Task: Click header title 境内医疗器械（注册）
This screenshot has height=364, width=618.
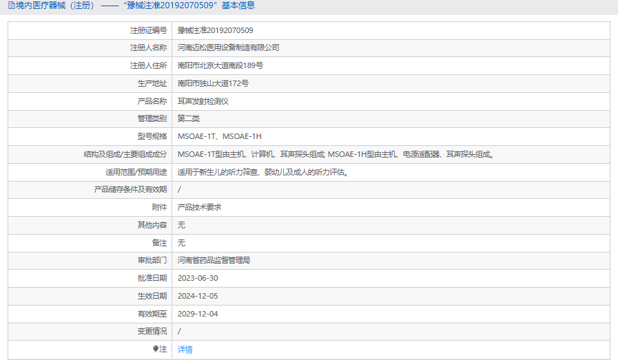Action: (55, 6)
